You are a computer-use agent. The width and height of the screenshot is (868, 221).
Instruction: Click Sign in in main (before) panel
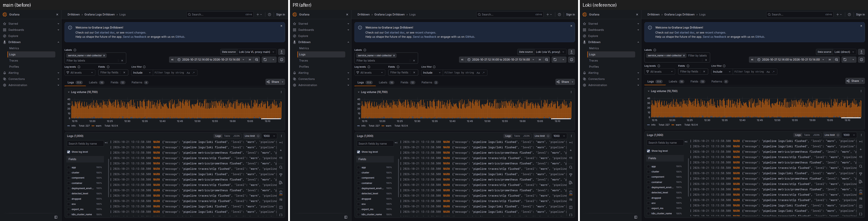point(280,14)
